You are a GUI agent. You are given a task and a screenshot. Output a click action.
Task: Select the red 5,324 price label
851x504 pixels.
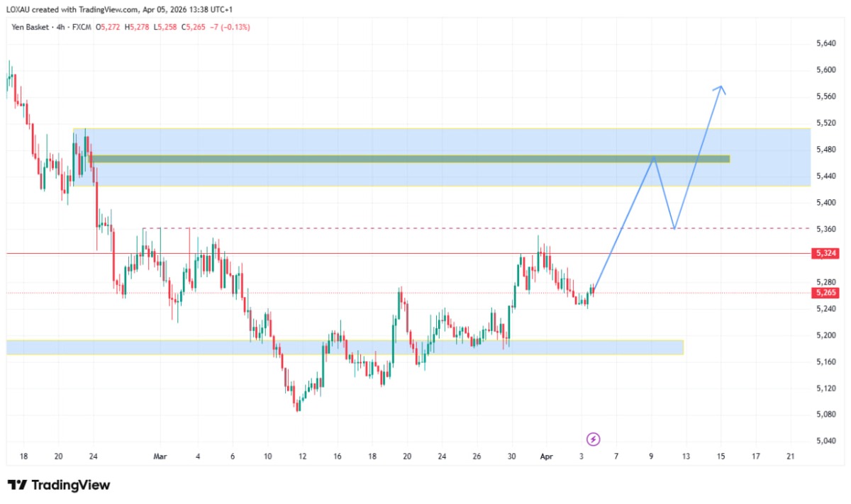click(825, 253)
